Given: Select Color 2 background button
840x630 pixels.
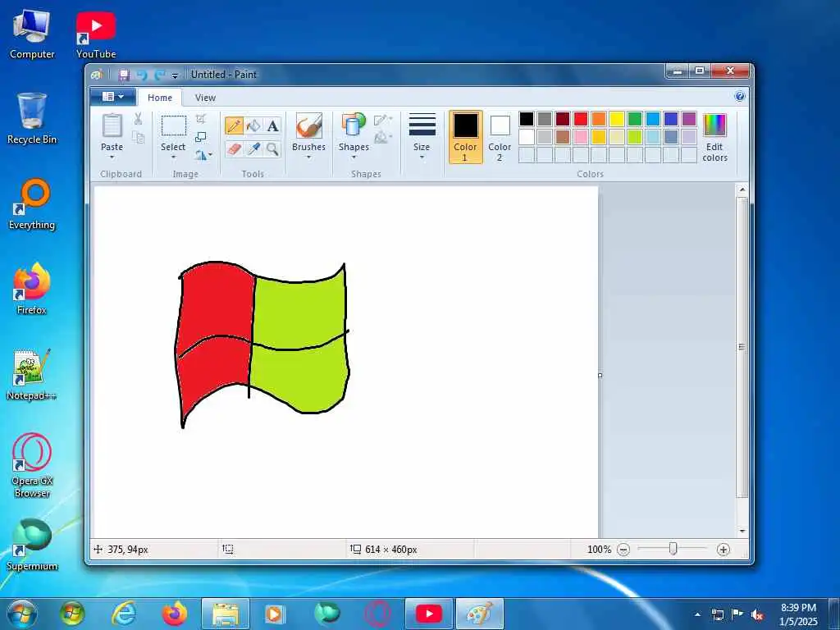Looking at the screenshot, I should pyautogui.click(x=500, y=137).
